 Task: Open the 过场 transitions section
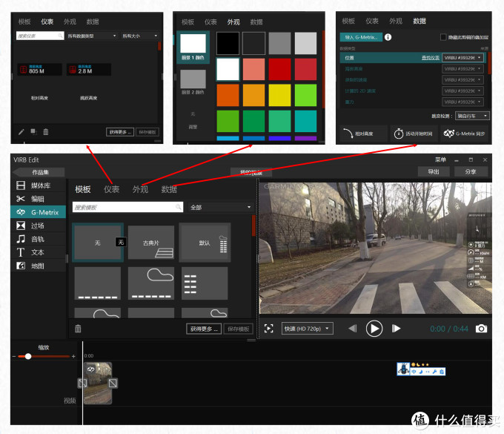[39, 226]
